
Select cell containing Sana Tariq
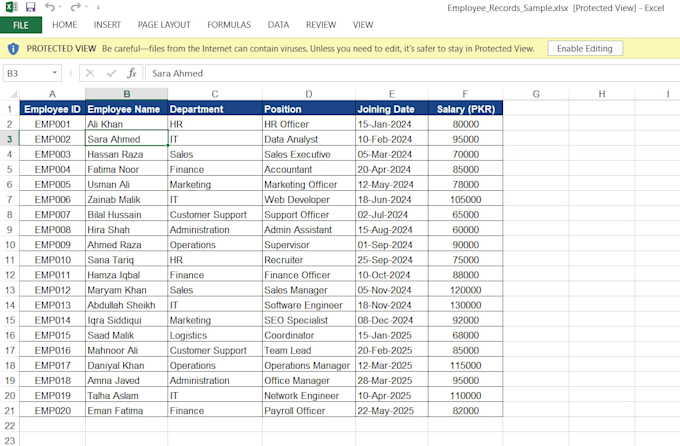(127, 260)
